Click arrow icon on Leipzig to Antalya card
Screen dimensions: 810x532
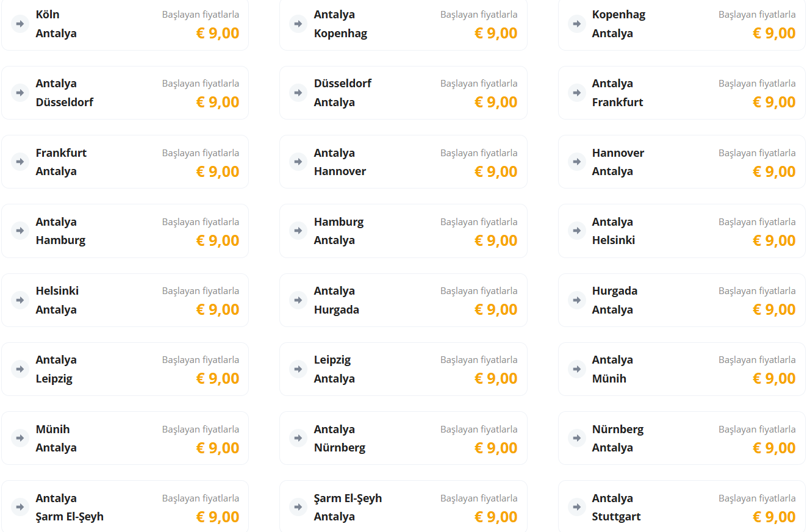298,369
